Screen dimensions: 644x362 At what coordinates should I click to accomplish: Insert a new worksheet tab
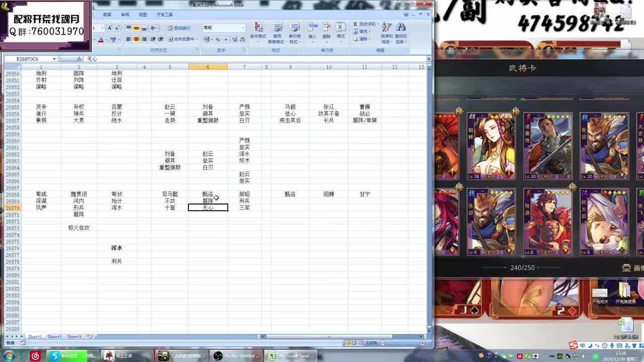click(x=90, y=337)
